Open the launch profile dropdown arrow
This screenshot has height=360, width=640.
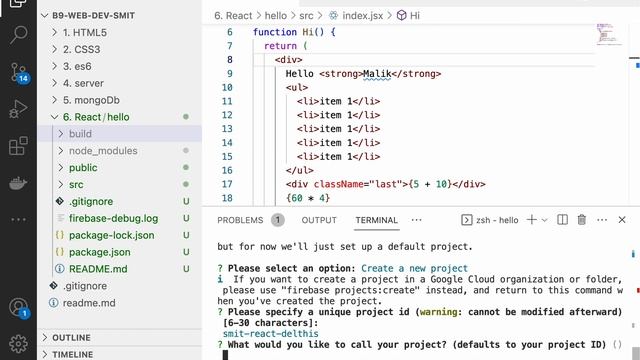tap(544, 220)
